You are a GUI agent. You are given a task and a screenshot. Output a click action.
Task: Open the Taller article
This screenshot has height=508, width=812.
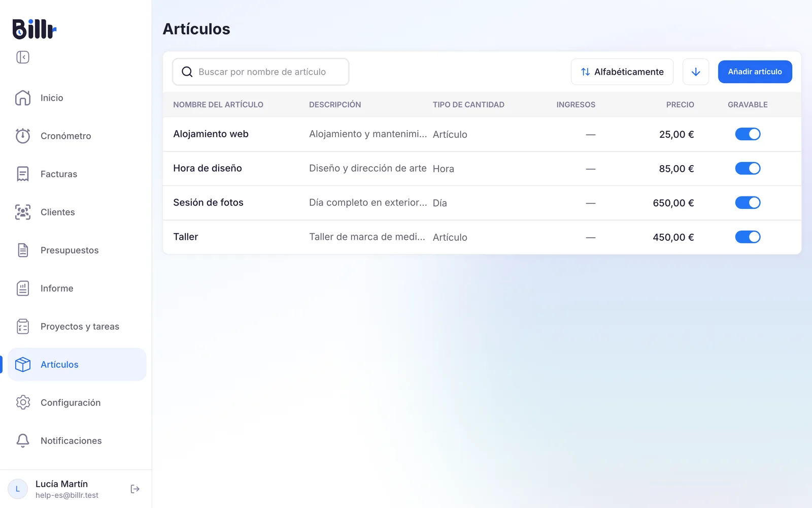pyautogui.click(x=186, y=237)
